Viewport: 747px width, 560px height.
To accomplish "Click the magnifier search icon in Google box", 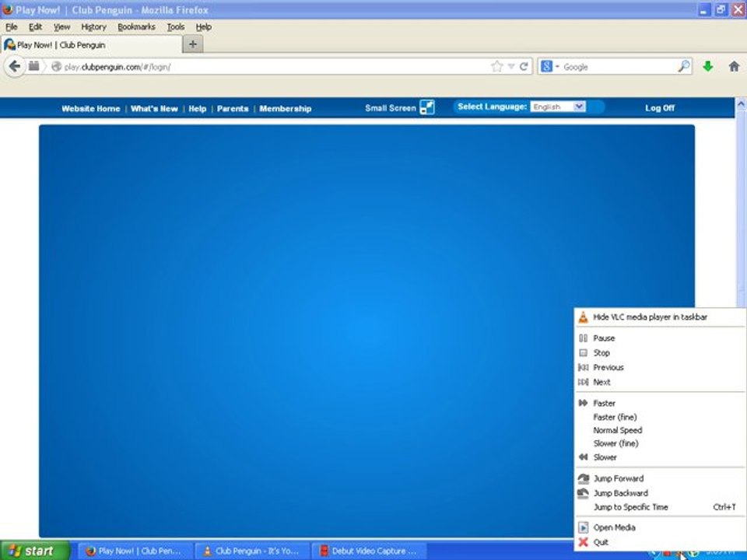I will pos(684,66).
